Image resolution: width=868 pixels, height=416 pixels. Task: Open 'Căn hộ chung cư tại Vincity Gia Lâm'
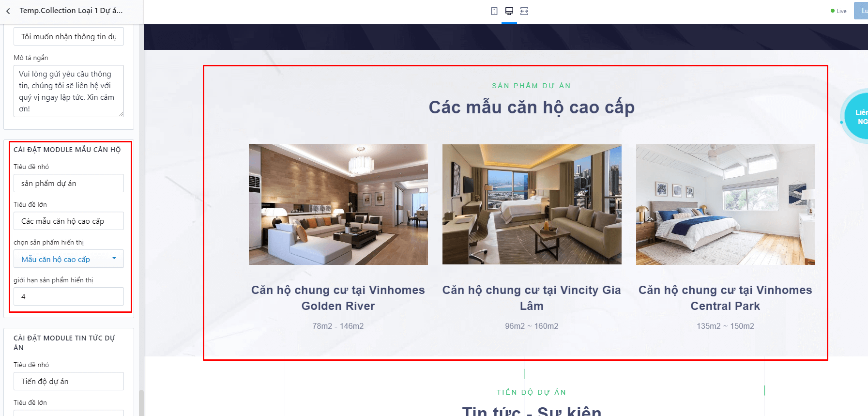tap(532, 298)
